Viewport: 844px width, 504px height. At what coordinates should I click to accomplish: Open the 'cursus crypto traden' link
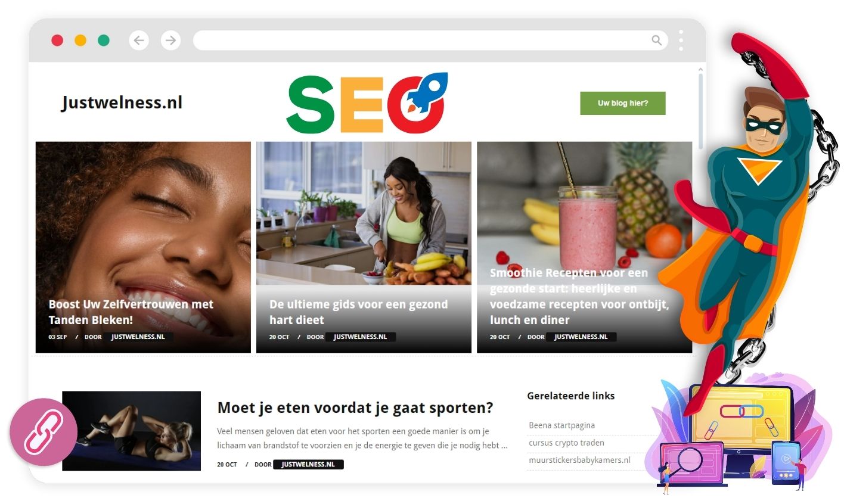[x=567, y=443]
